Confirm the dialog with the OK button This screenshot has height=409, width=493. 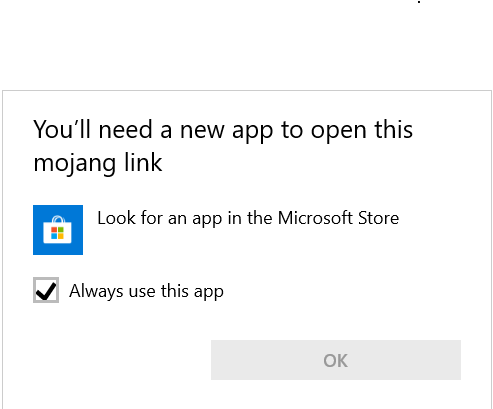pos(336,360)
